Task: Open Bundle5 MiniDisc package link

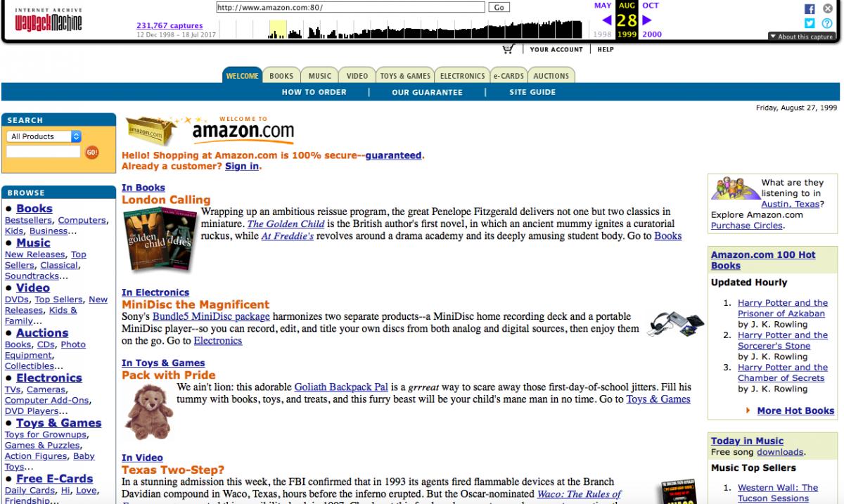Action: (x=211, y=317)
